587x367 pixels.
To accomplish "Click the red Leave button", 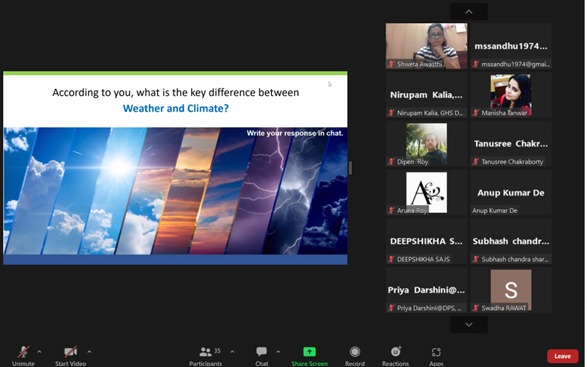I will pyautogui.click(x=562, y=356).
